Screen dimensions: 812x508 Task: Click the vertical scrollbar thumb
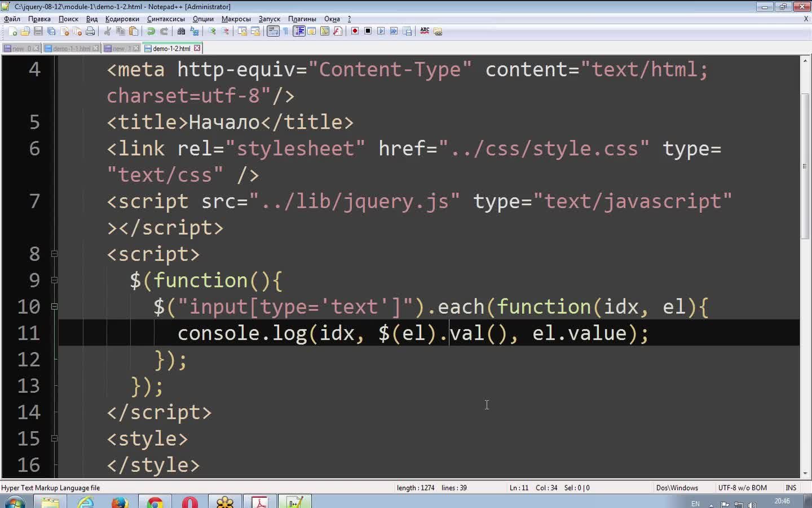pos(805,167)
